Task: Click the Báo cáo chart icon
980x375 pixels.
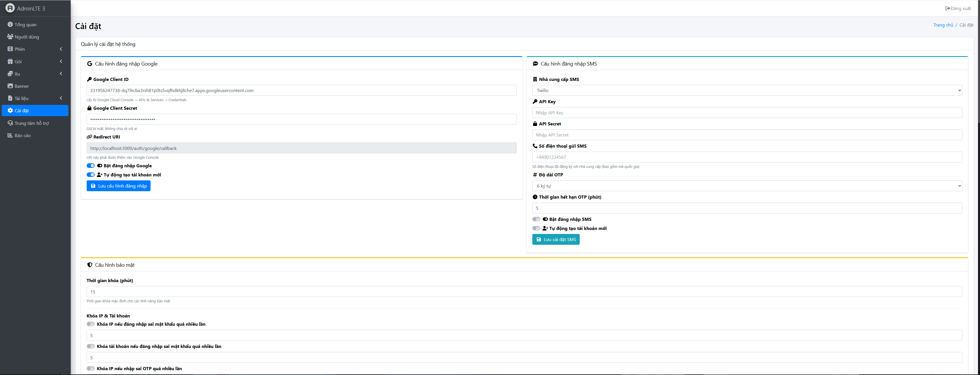Action: tap(10, 135)
